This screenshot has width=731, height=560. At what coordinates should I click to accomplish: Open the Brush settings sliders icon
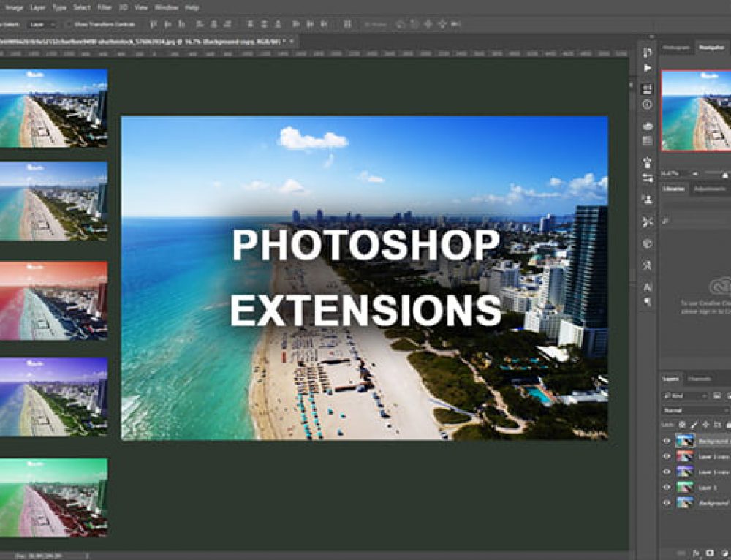point(647,178)
